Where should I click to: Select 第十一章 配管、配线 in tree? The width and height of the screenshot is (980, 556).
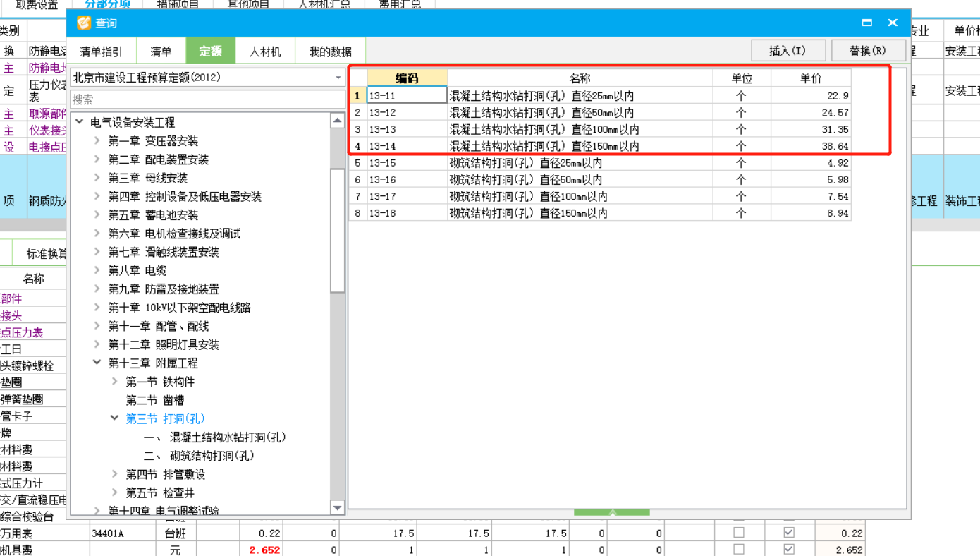coord(159,326)
